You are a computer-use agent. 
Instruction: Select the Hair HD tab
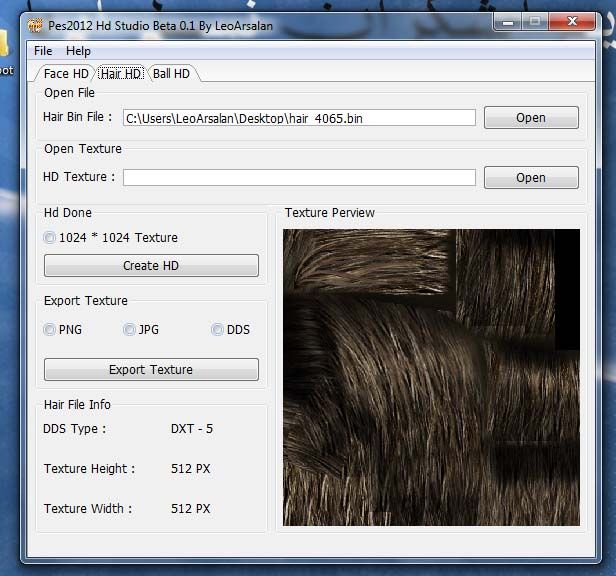(x=122, y=74)
